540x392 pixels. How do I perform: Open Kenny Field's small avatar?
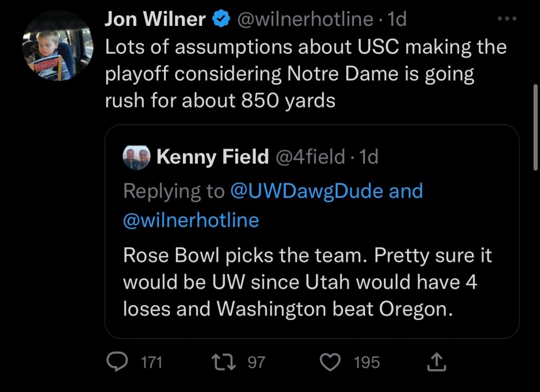[137, 157]
